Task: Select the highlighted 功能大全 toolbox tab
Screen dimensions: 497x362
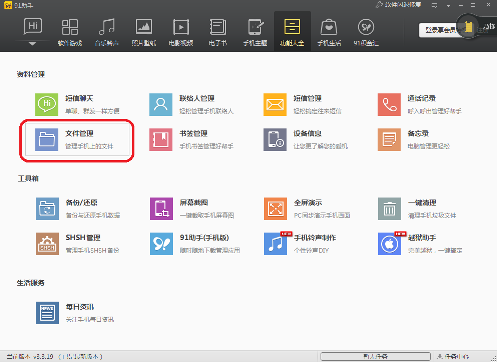Action: tap(292, 32)
